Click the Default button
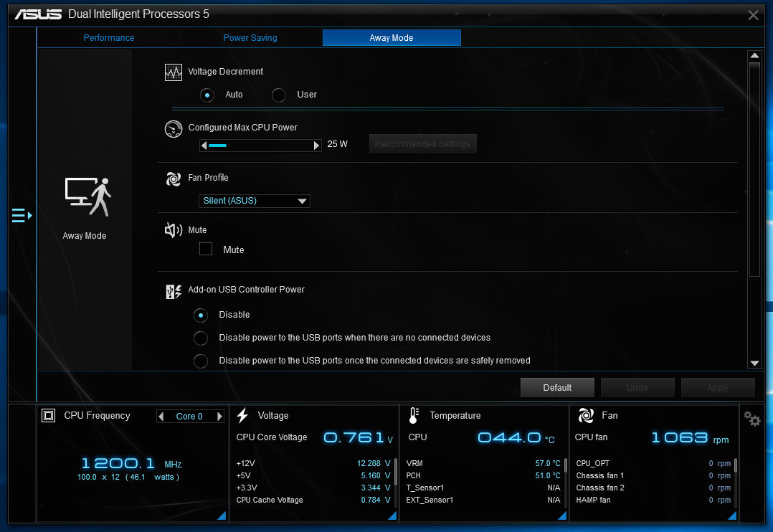This screenshot has width=773, height=532. (557, 388)
